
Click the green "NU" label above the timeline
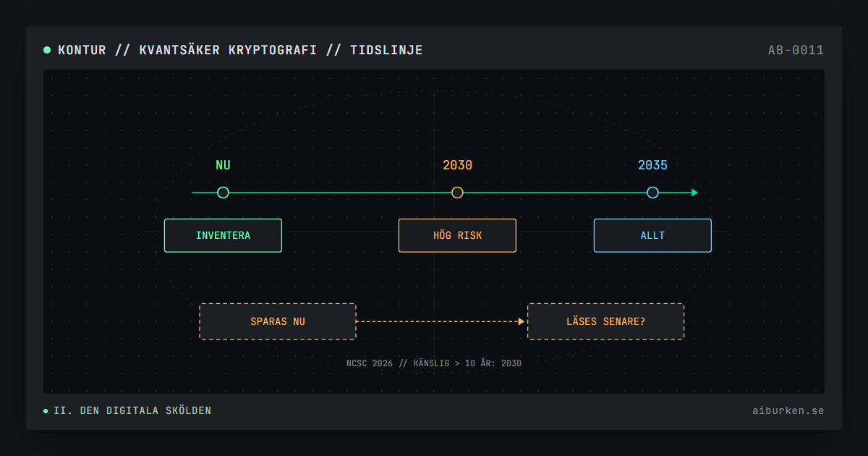point(223,165)
